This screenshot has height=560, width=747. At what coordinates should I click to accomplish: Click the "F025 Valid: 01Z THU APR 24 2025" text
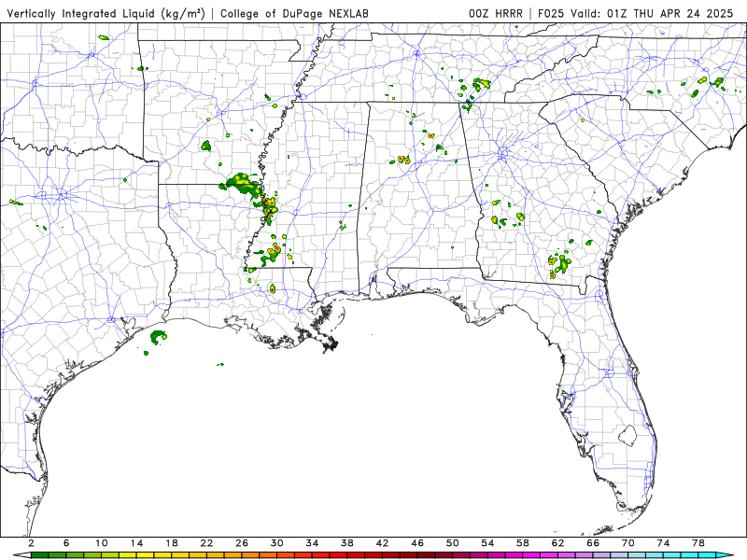point(635,13)
